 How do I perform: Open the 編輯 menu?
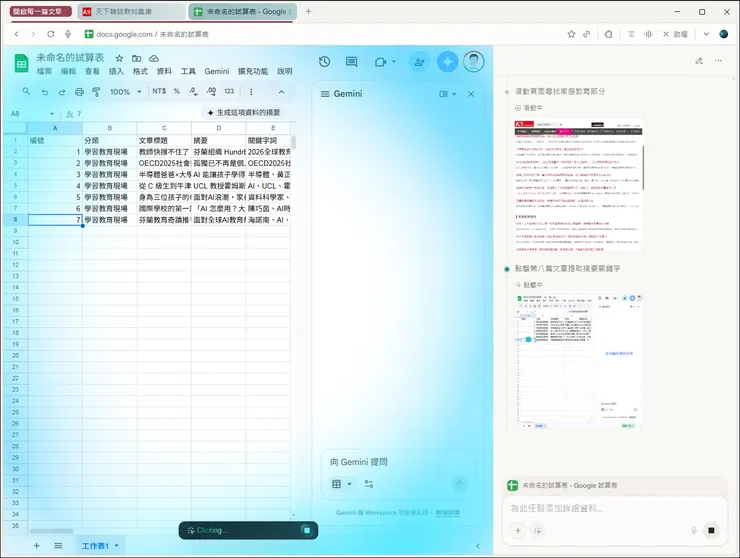pyautogui.click(x=68, y=71)
